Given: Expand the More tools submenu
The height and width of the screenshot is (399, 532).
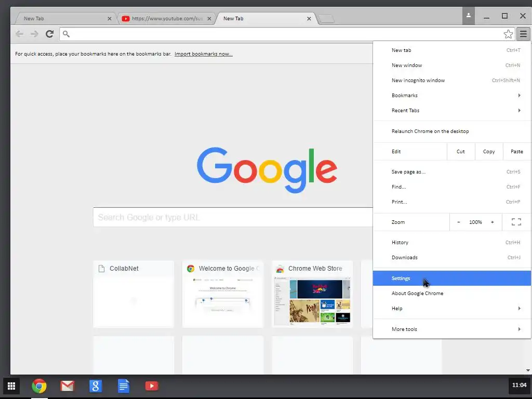Looking at the screenshot, I should click(452, 329).
